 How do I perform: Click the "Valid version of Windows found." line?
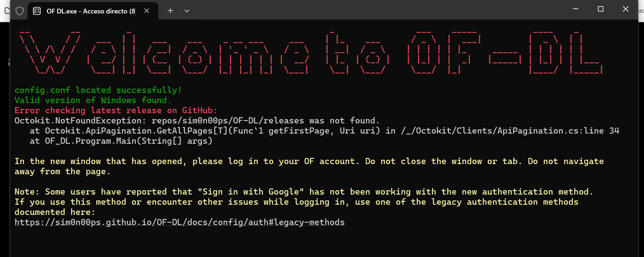point(93,100)
